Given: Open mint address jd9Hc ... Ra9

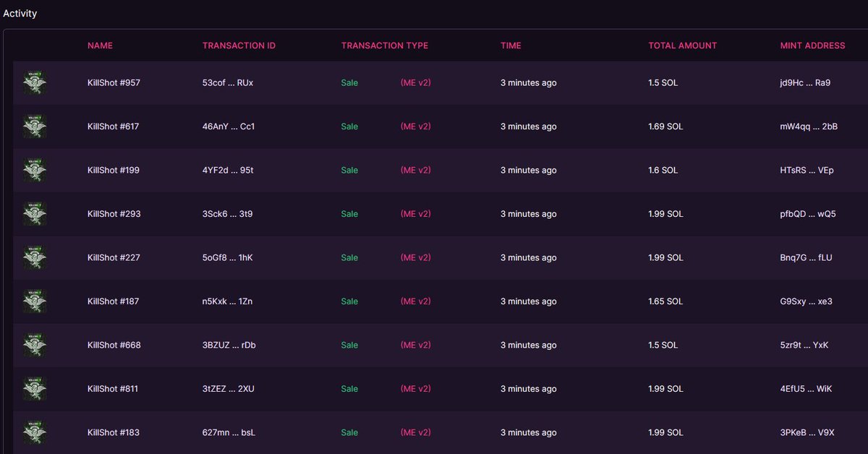Looking at the screenshot, I should [x=805, y=82].
